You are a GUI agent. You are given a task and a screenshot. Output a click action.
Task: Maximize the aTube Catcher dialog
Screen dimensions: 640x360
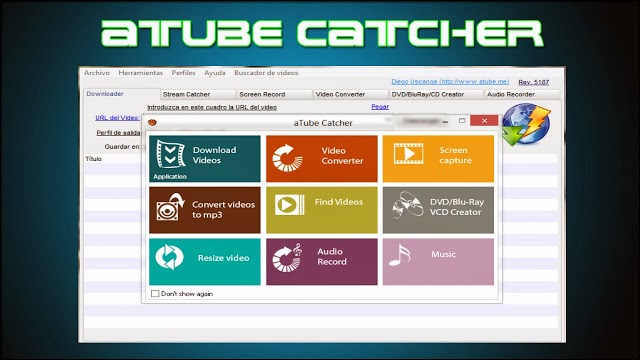pyautogui.click(x=462, y=121)
